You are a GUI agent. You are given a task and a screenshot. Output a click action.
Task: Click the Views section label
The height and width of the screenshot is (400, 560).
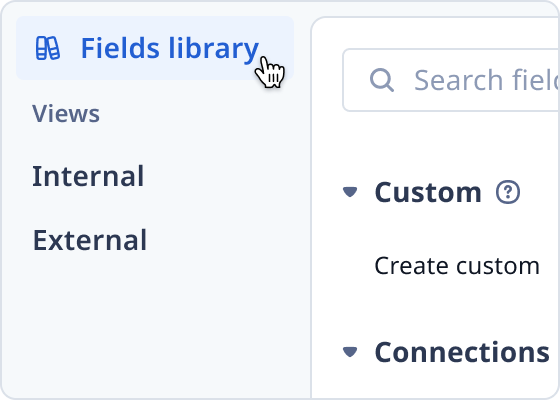[x=66, y=114]
